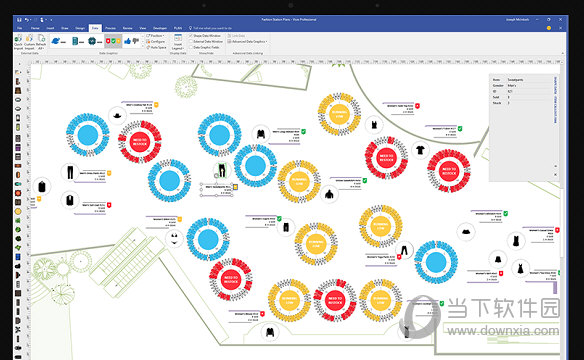584x360 pixels.
Task: Open the Refresh All dropdown
Action: (x=41, y=42)
